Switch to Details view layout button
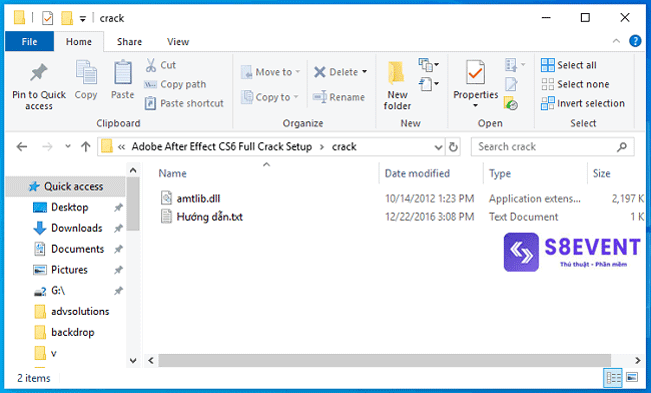 click(613, 377)
